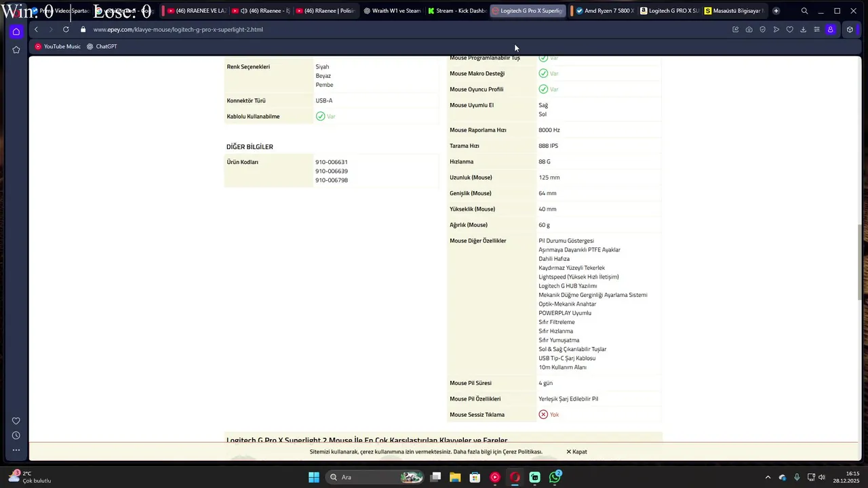The width and height of the screenshot is (868, 488).
Task: Open the taskbar clock and date
Action: click(x=848, y=477)
